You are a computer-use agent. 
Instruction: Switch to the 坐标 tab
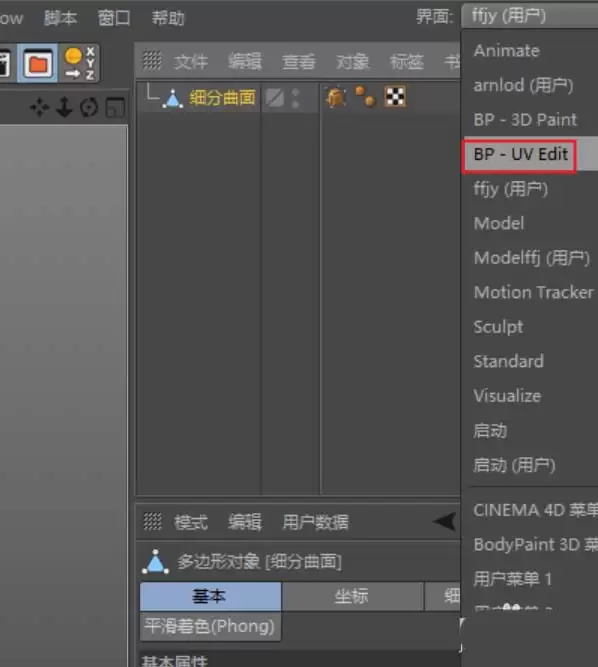[x=352, y=596]
